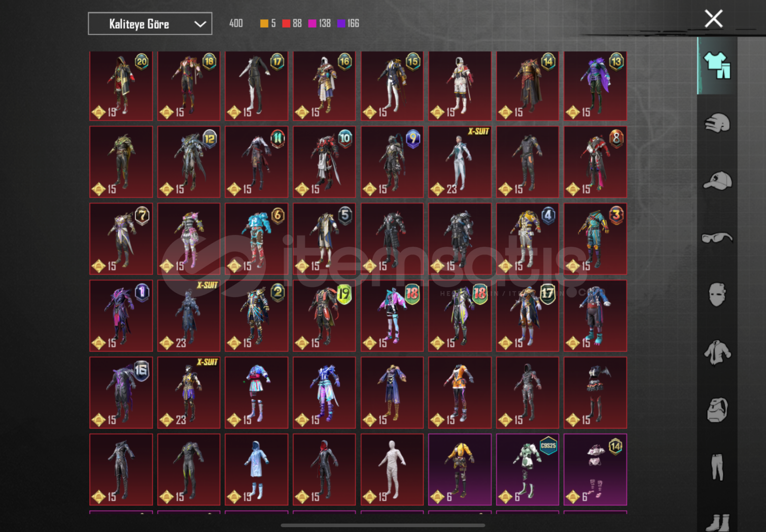Select the teal outfit with badge 3
This screenshot has height=532, width=766.
click(595, 239)
